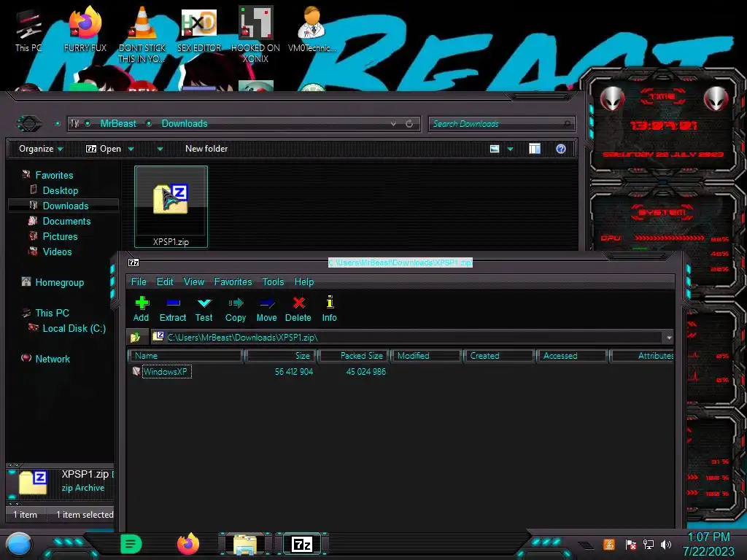Select This PC in Explorer sidebar
This screenshot has width=747, height=560.
click(x=52, y=313)
